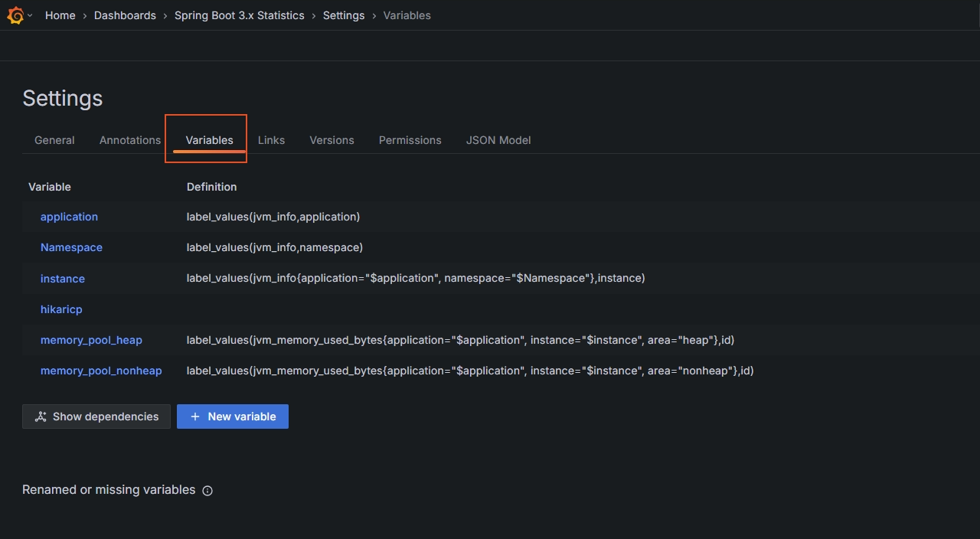The image size is (980, 539).
Task: Click the New variable button
Action: tap(233, 416)
